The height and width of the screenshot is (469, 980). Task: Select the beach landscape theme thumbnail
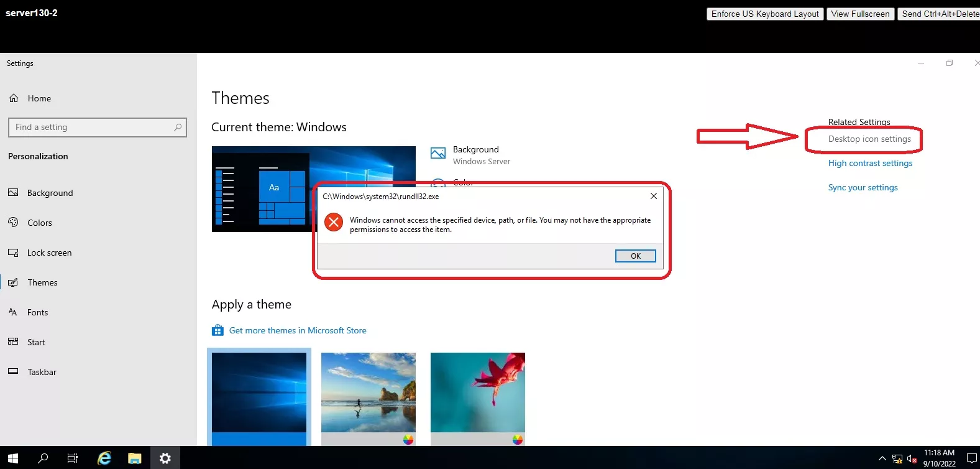369,392
